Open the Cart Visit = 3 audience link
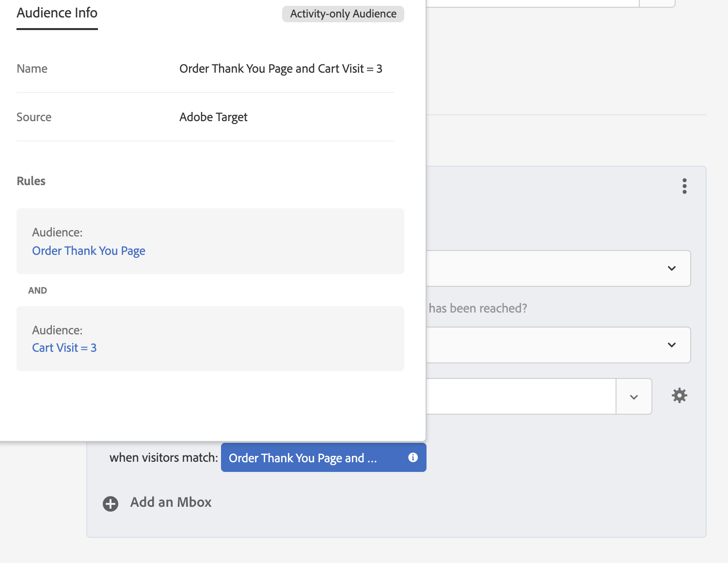This screenshot has width=728, height=563. (64, 348)
